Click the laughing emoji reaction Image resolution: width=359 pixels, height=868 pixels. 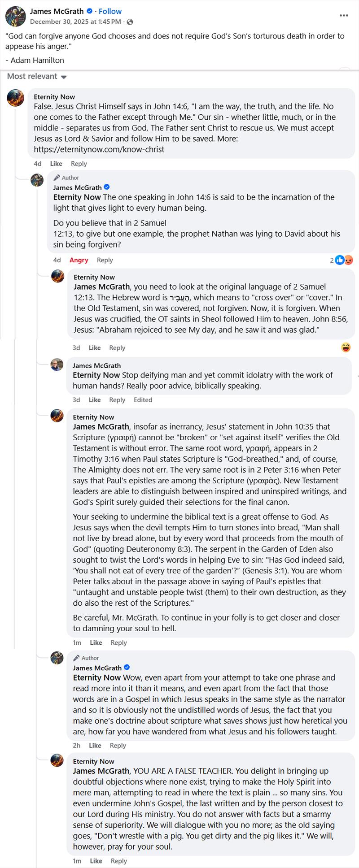(346, 347)
